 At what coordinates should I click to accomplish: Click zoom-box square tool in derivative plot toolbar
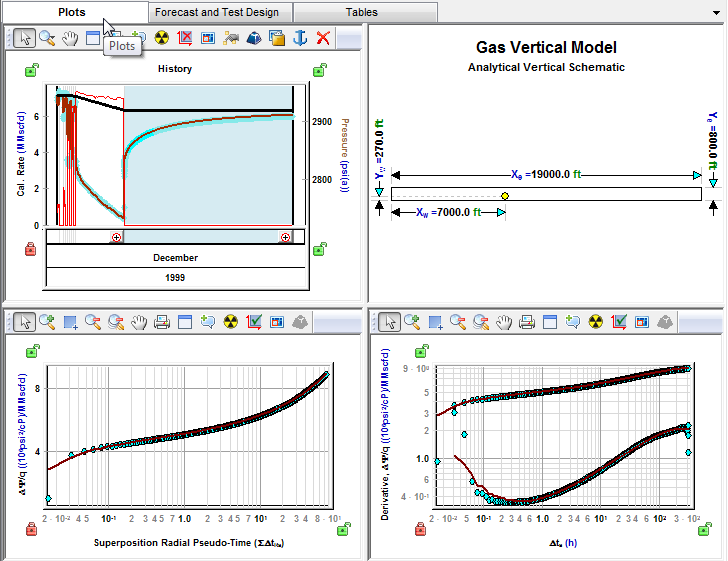(x=435, y=321)
